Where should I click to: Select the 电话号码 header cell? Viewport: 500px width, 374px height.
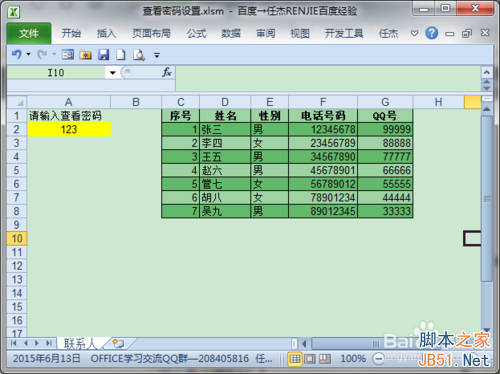tap(323, 116)
